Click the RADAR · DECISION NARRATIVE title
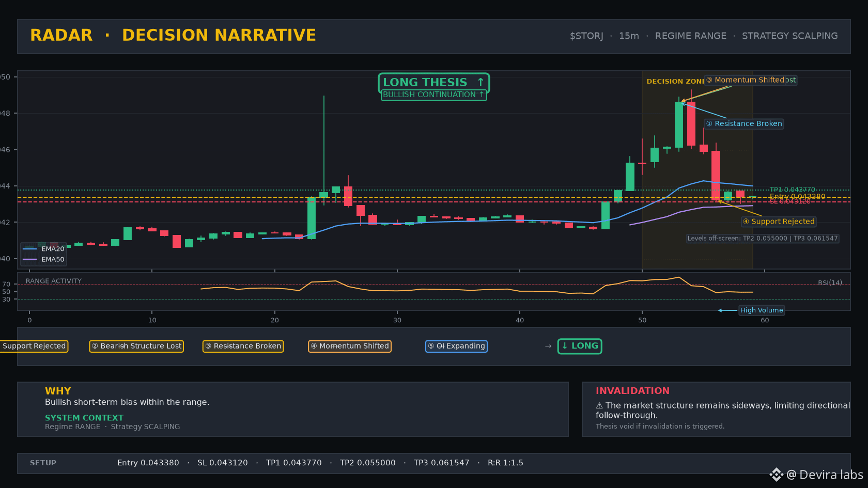 173,35
